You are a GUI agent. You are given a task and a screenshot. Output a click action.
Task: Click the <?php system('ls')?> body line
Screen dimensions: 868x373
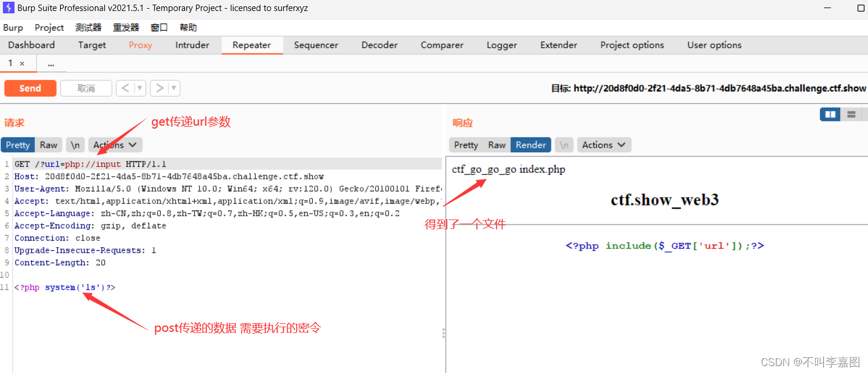point(65,287)
